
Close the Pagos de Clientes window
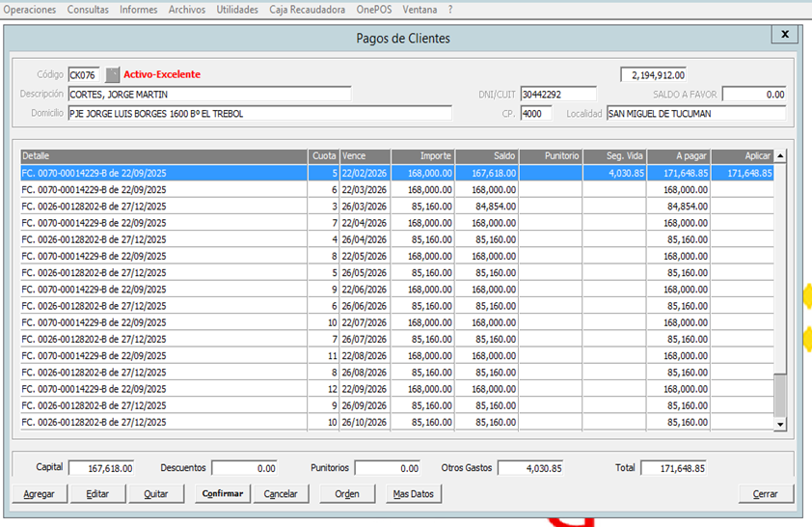785,34
